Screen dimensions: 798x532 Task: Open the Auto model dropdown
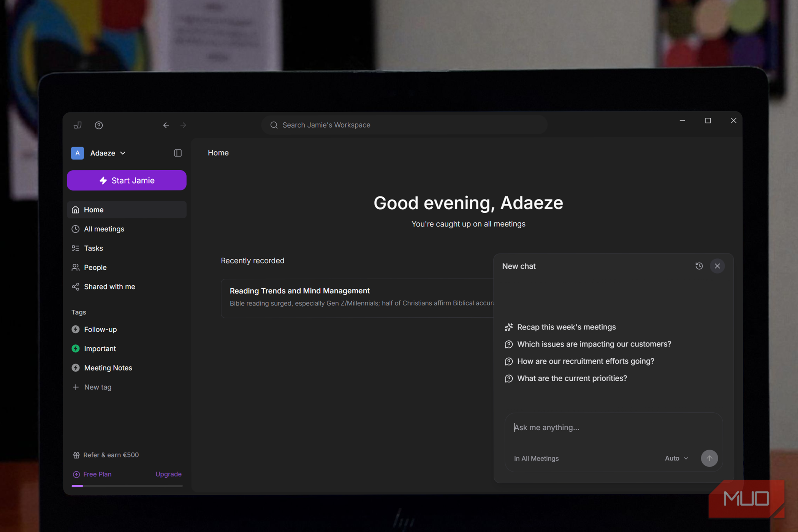pyautogui.click(x=676, y=458)
